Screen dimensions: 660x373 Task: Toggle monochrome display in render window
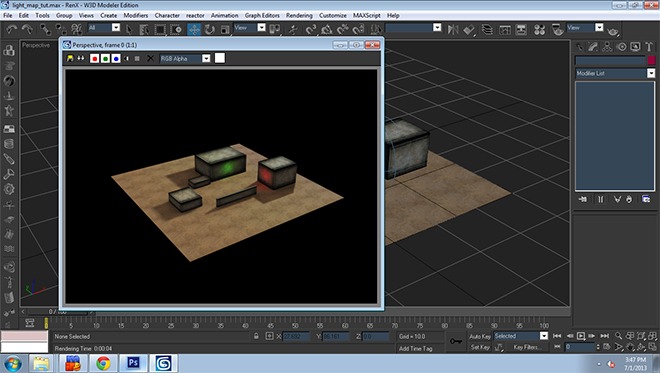[x=137, y=59]
